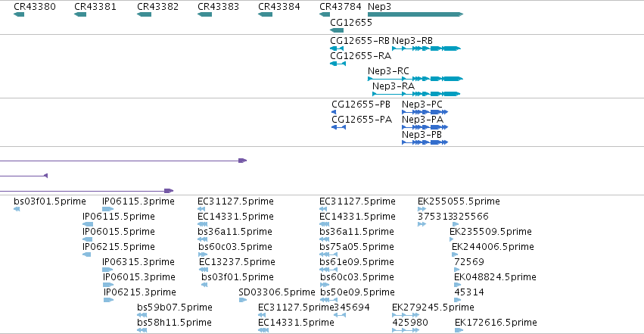644x334 pixels.
Task: Click the Nep3-PC protein label
Action: click(x=422, y=105)
